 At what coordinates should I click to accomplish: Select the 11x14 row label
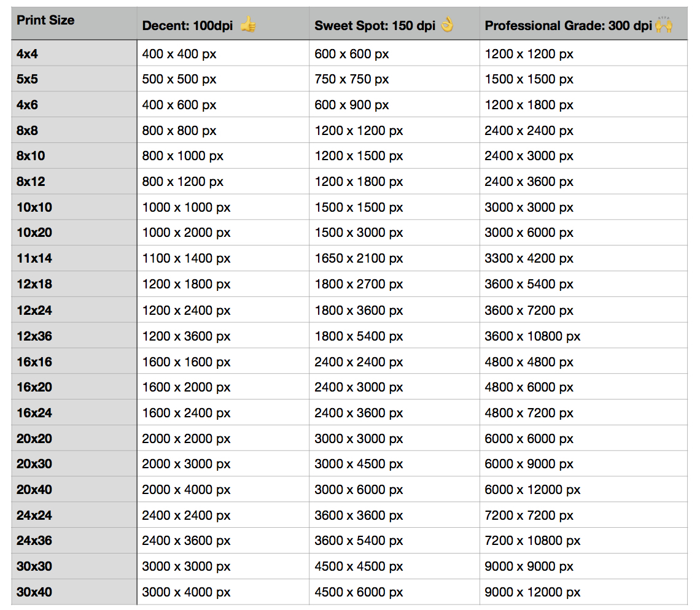34,258
